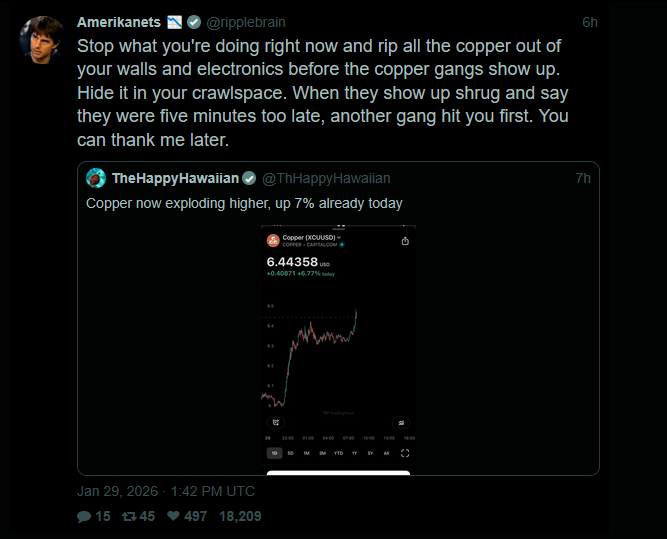667x539 pixels.
Task: Click the Jan 29, 2026 timestamp
Action: click(x=166, y=491)
